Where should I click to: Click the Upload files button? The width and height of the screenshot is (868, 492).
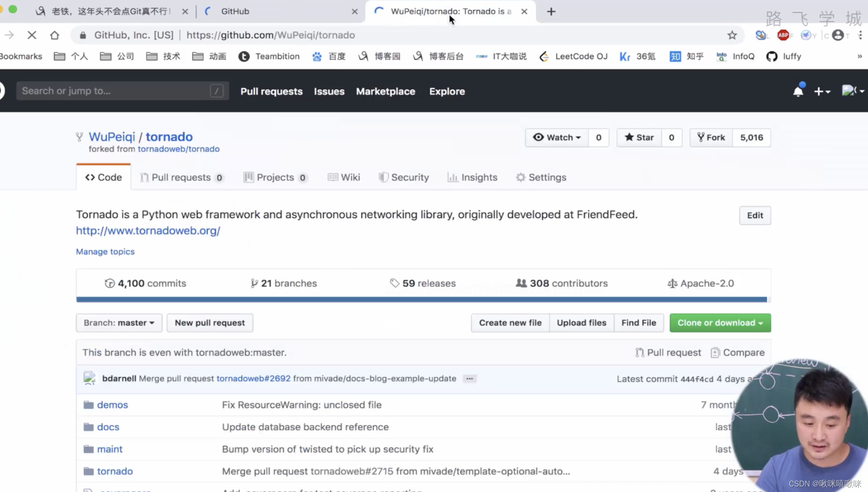582,323
